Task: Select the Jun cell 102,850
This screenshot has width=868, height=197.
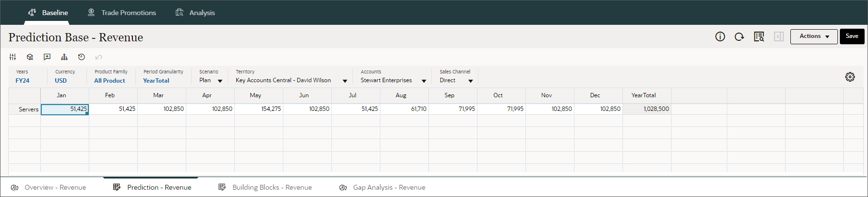Action: point(307,109)
